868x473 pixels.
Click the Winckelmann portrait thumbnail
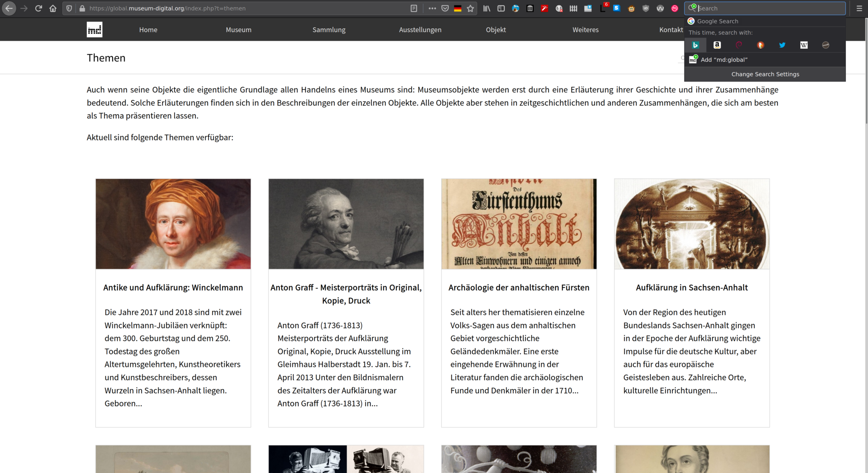click(x=173, y=224)
